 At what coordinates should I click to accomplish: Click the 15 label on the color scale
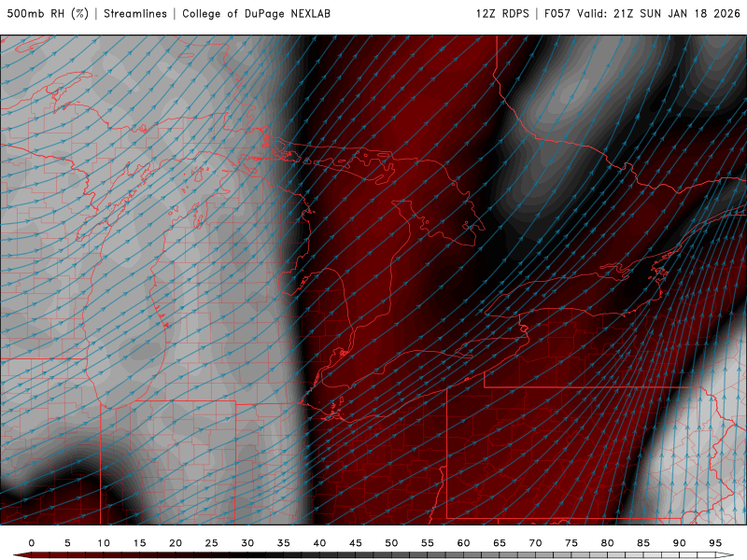coord(139,543)
